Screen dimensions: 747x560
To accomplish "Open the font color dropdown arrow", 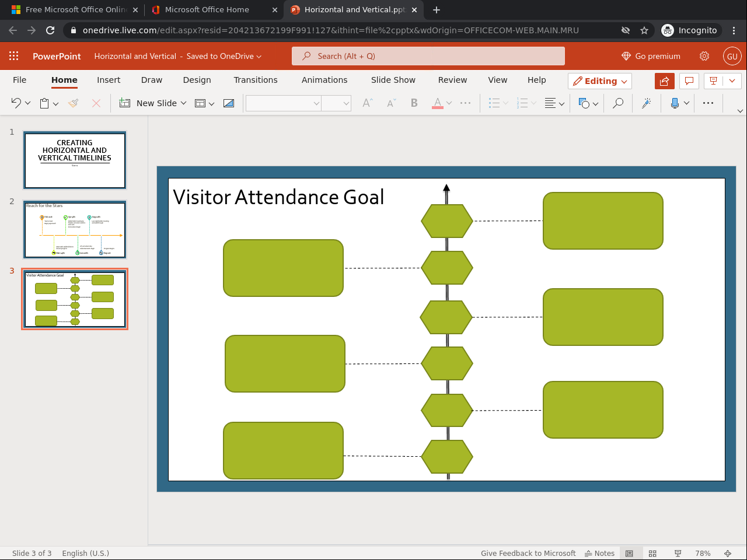I will coord(449,103).
